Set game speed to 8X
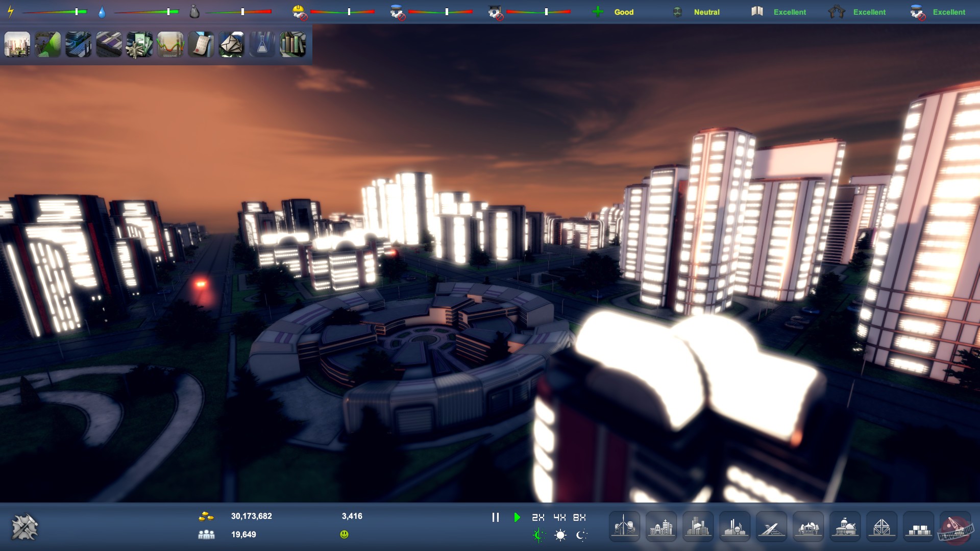 (x=579, y=517)
